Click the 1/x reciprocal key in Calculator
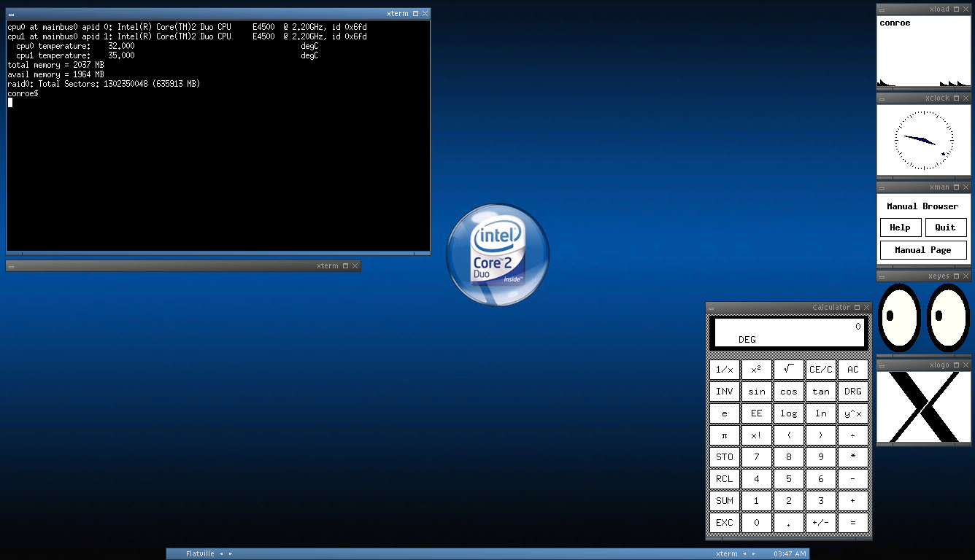 point(725,370)
